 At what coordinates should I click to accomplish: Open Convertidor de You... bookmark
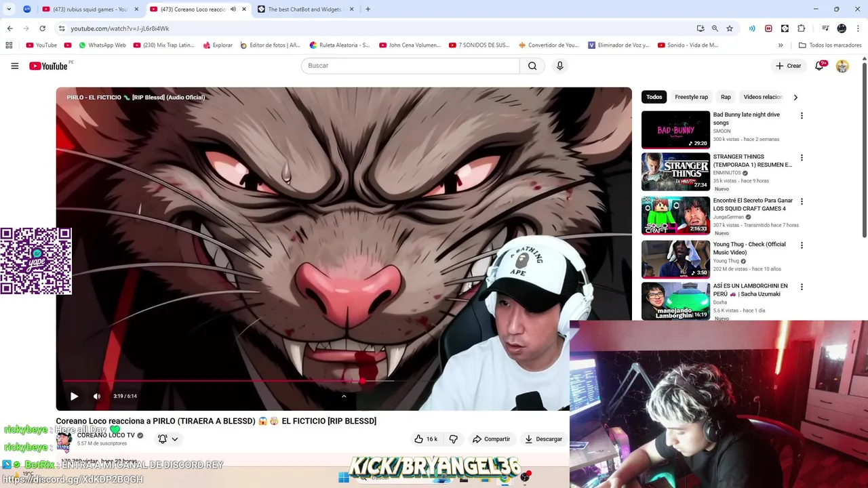click(549, 45)
